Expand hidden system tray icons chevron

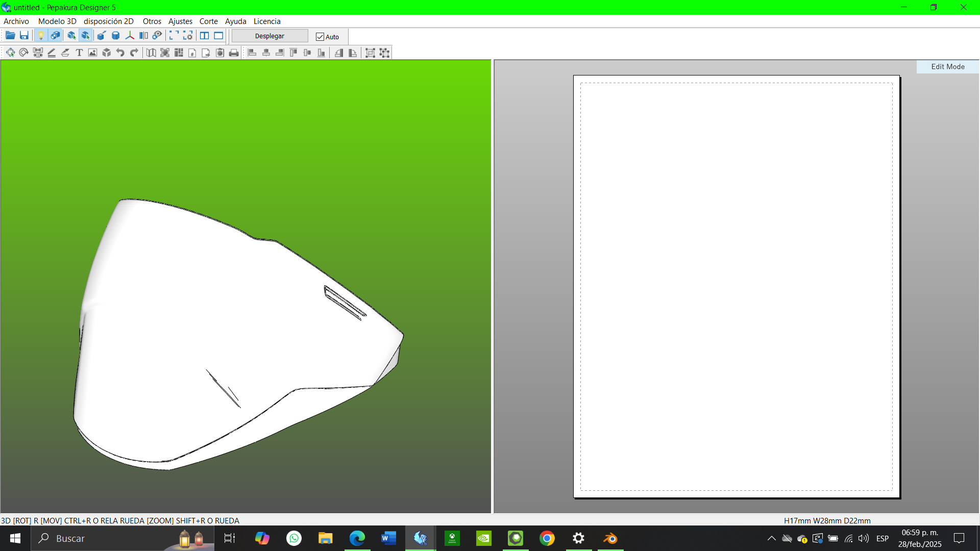[x=771, y=538]
